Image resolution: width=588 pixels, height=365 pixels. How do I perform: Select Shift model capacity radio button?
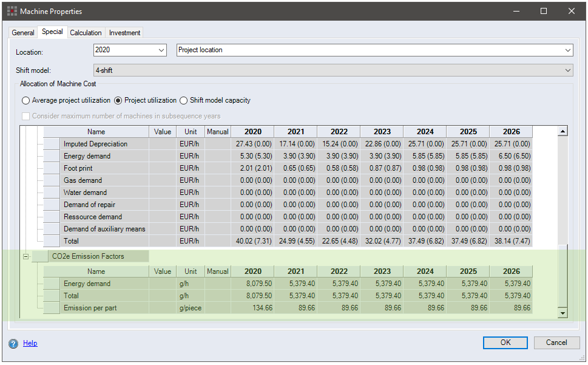click(184, 100)
